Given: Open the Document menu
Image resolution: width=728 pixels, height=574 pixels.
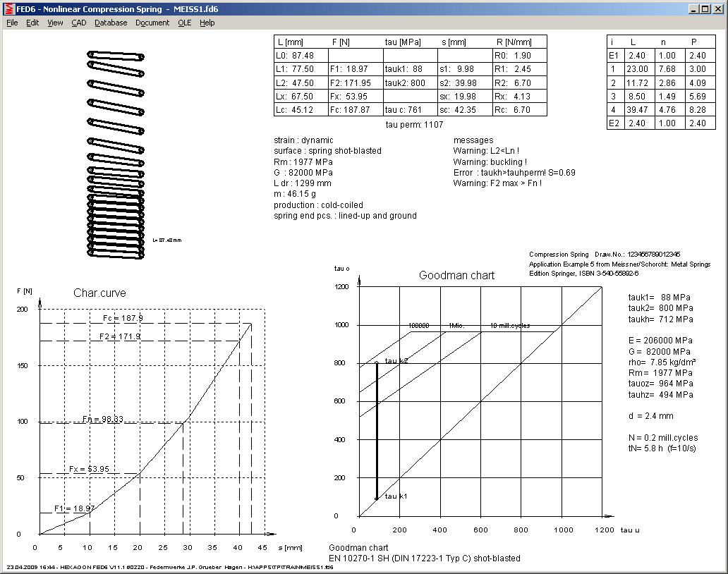Looking at the screenshot, I should pos(152,23).
